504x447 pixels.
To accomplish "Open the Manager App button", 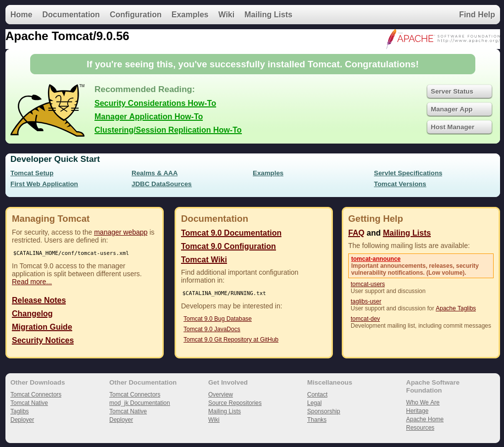I will [x=459, y=109].
